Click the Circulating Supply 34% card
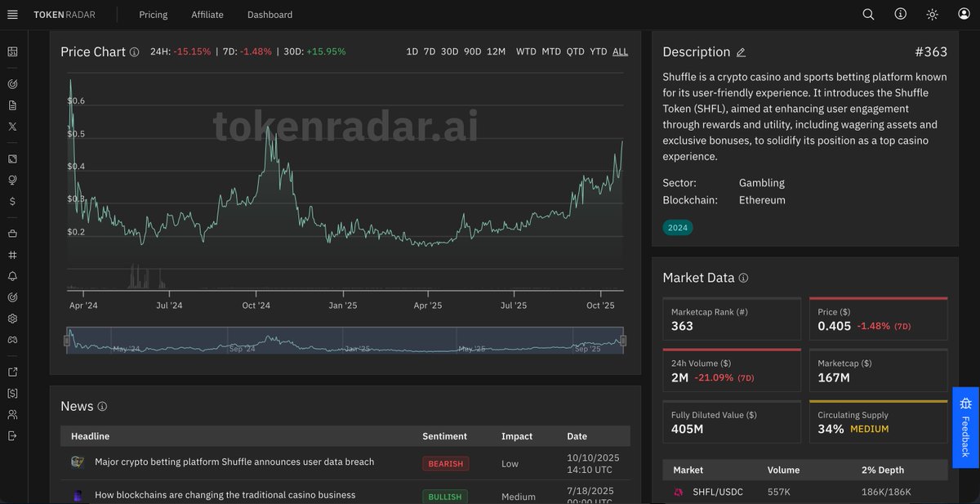This screenshot has width=980, height=504. coord(879,421)
